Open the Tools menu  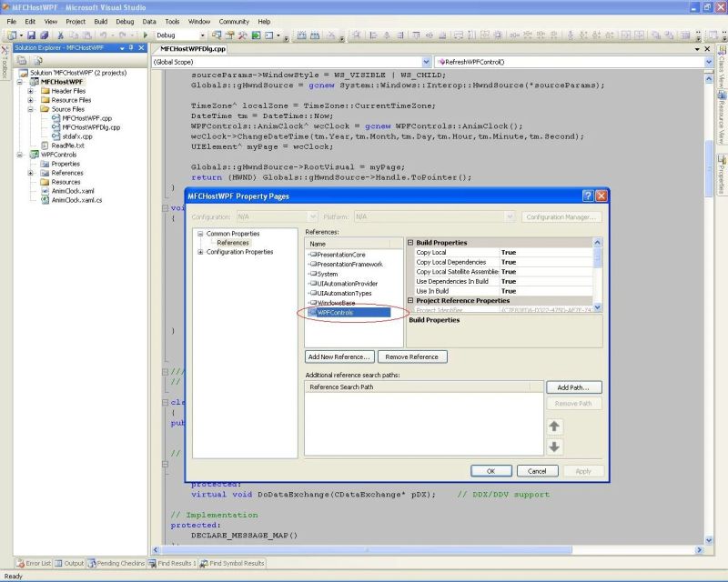pos(173,22)
